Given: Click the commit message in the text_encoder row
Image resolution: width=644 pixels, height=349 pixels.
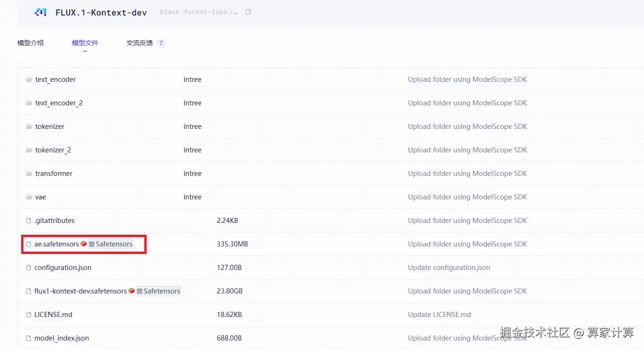Looking at the screenshot, I should coord(467,79).
